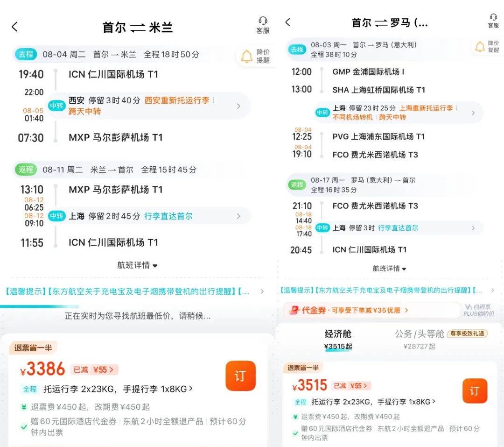Image resolution: width=504 pixels, height=447 pixels.
Task: Tap 去程 tag on the 08-04 首尔→米兰 header
Action: (x=26, y=54)
